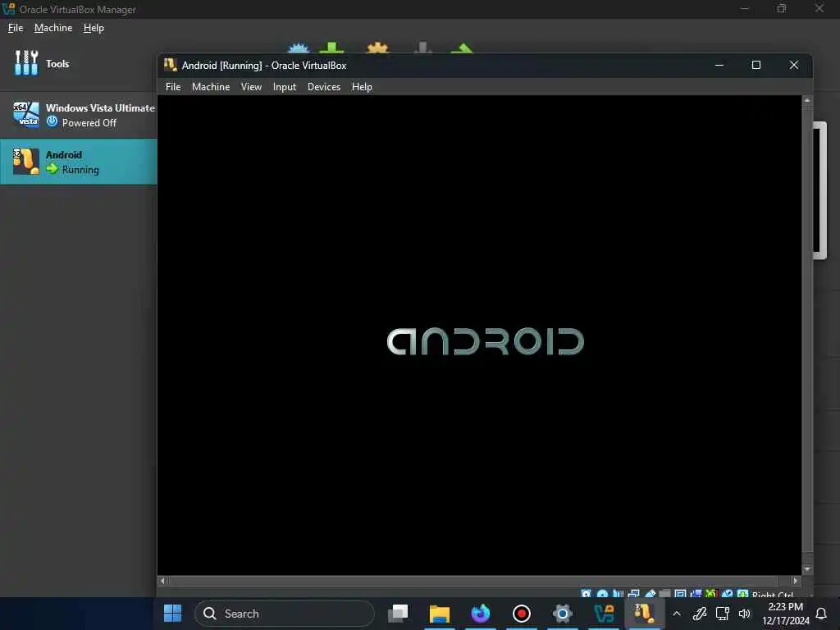This screenshot has height=630, width=840.
Task: Switch to Android VM taskbar button
Action: pyautogui.click(x=645, y=614)
